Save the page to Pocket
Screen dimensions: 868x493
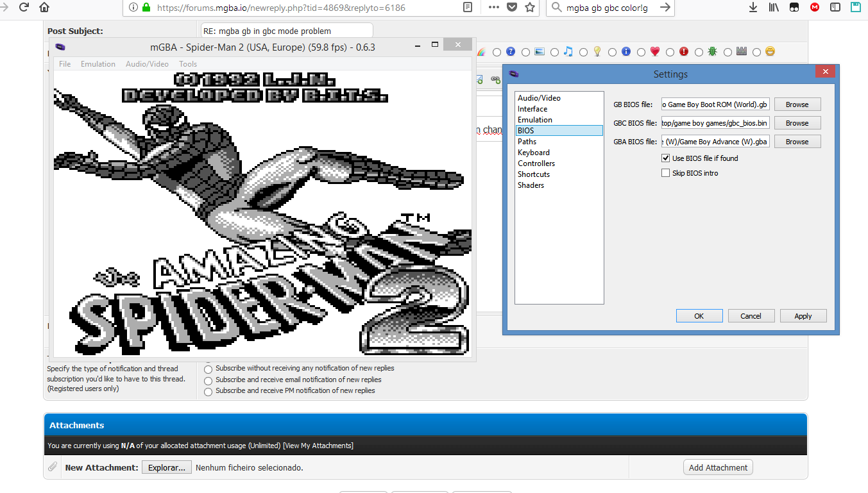click(511, 8)
